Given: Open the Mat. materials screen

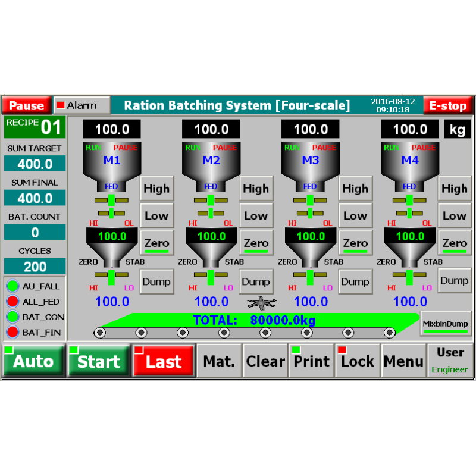Looking at the screenshot, I should click(x=219, y=361).
